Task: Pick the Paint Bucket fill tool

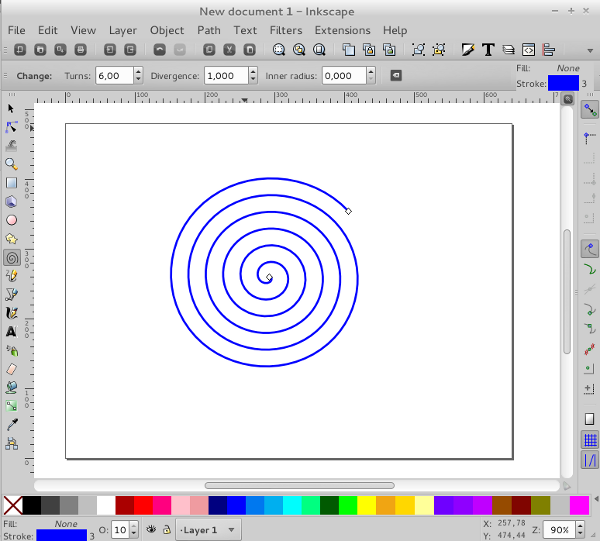Action: pos(11,388)
